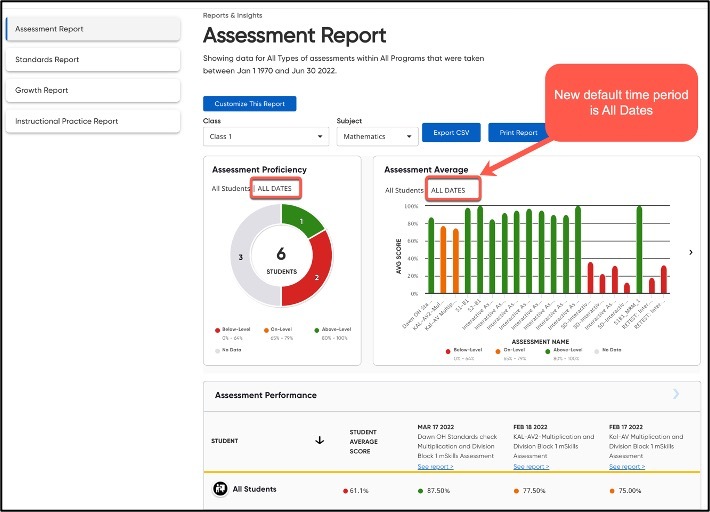Screen dimensions: 710x512
Task: Open the Growth Report sidebar item
Action: (93, 91)
